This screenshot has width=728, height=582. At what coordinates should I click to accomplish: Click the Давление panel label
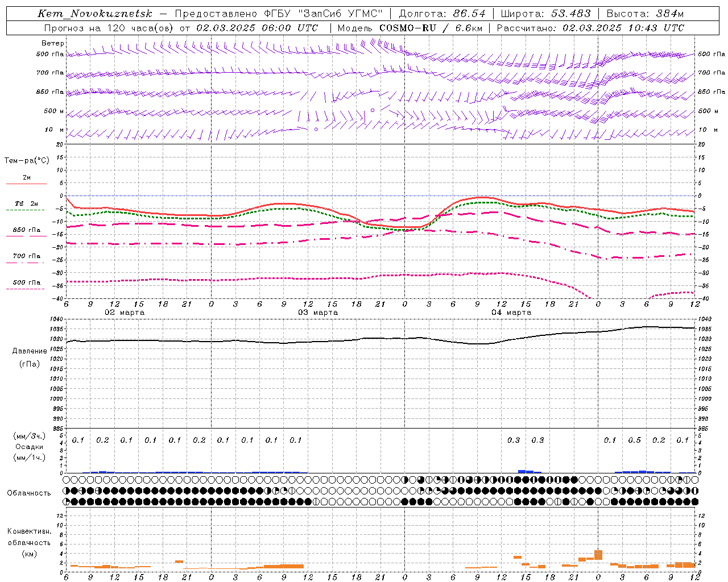point(30,351)
